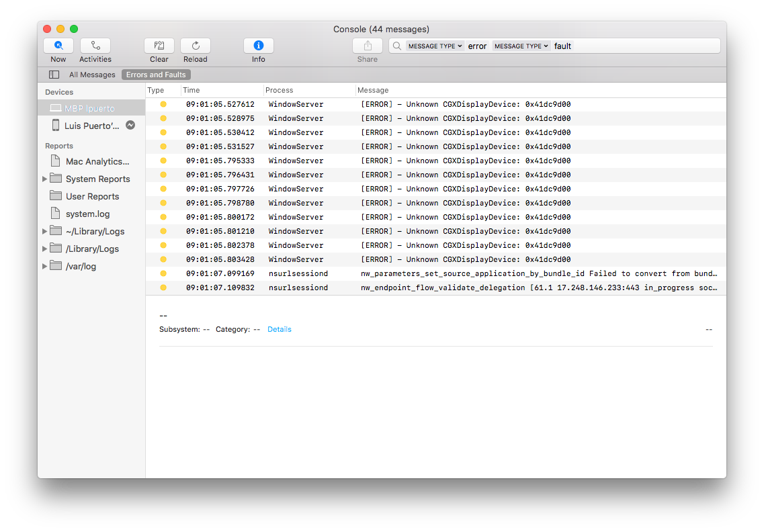Clear the console messages
Viewport: 764px width, 532px height.
(x=159, y=46)
